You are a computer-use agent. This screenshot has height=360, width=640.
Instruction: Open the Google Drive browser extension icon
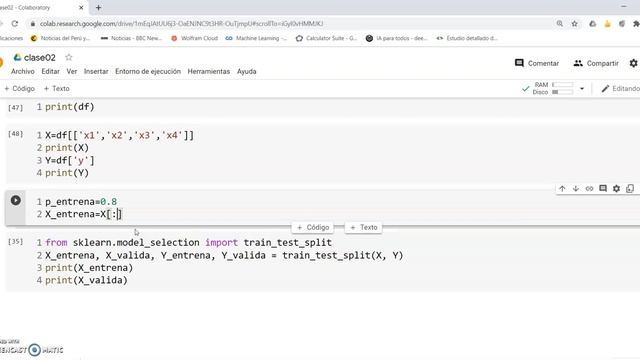(593, 24)
